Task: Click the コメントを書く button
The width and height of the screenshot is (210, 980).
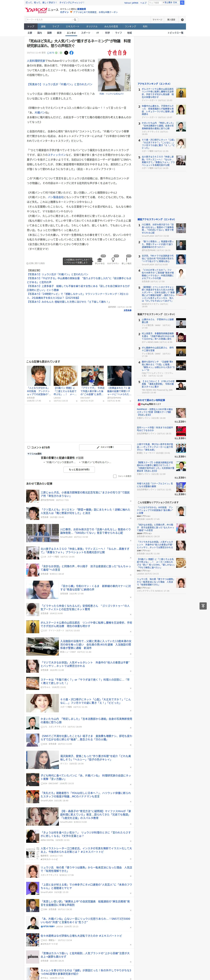Action: pyautogui.click(x=105, y=447)
